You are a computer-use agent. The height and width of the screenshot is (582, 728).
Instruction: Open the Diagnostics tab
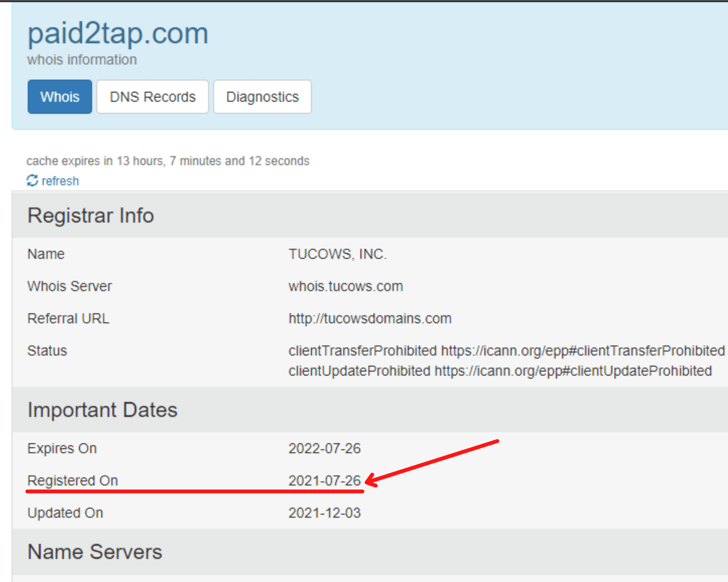262,97
